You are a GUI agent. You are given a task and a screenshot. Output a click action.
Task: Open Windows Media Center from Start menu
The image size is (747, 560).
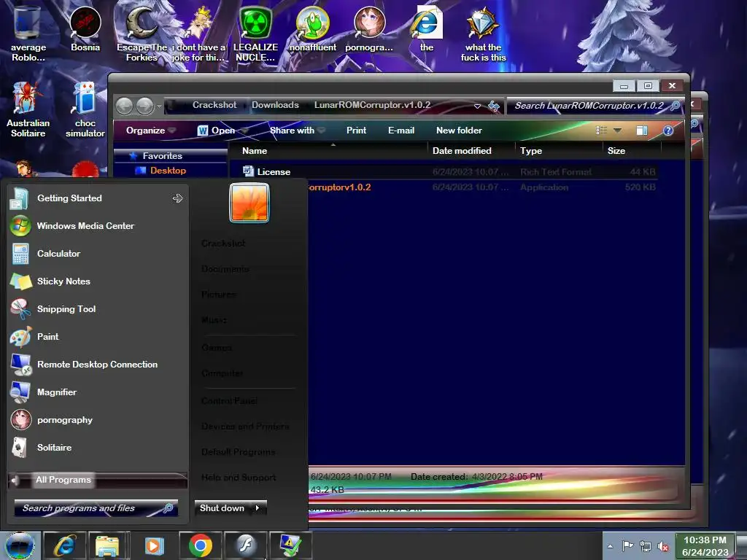97,226
